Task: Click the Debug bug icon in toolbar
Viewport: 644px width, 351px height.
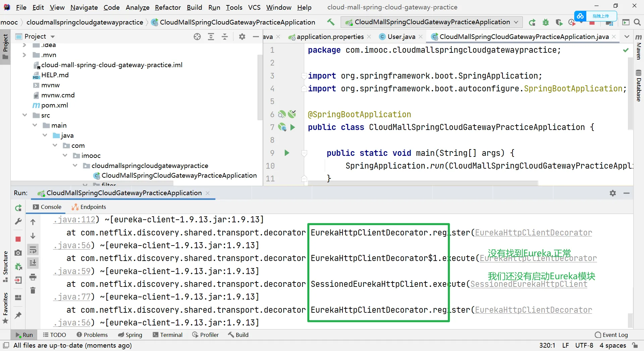Action: tap(546, 23)
